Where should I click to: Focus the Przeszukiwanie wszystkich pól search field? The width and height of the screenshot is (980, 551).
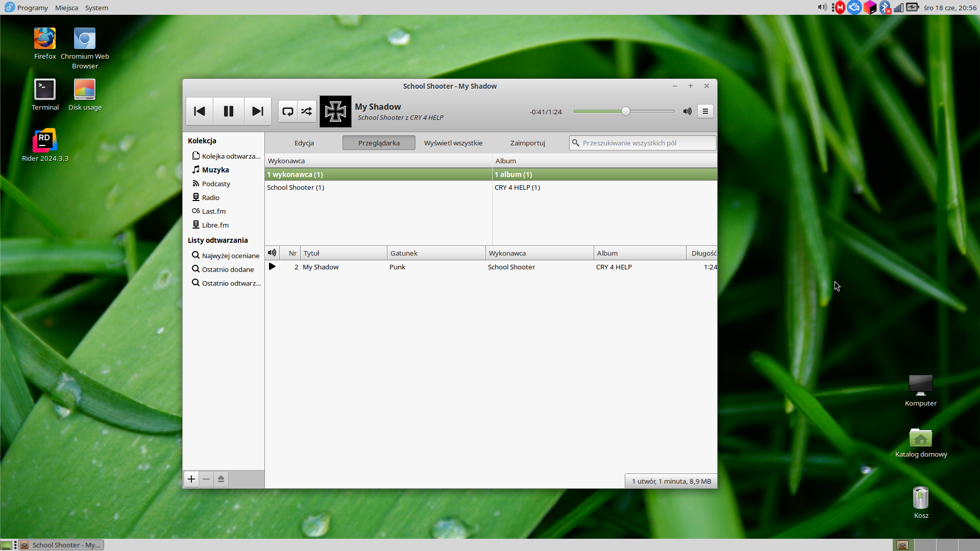coord(643,143)
